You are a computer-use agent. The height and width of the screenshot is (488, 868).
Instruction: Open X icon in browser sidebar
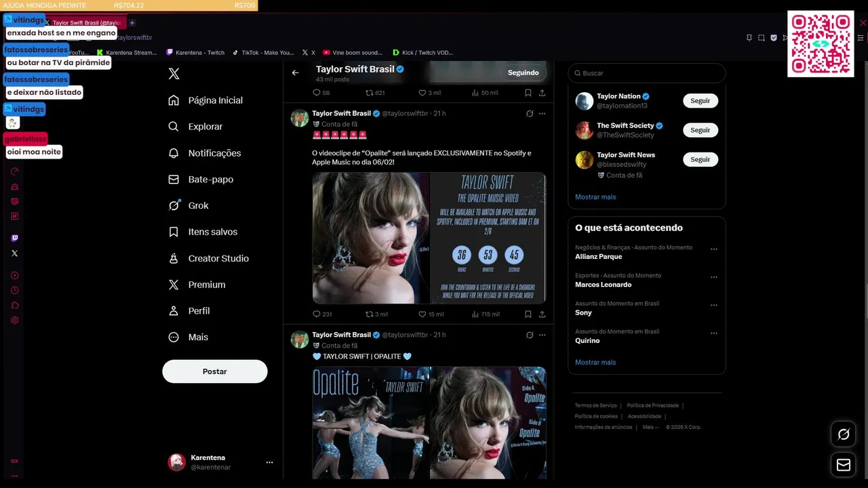(x=15, y=253)
